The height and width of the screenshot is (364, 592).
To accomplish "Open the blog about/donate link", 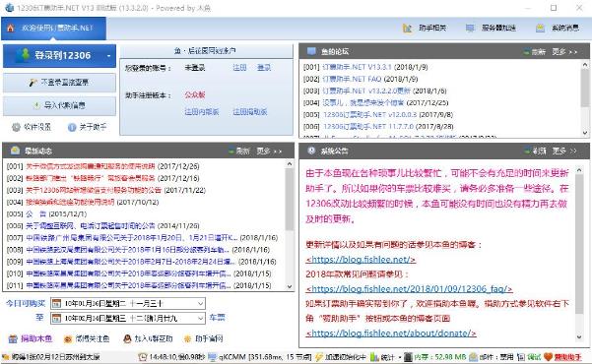I will [391, 334].
